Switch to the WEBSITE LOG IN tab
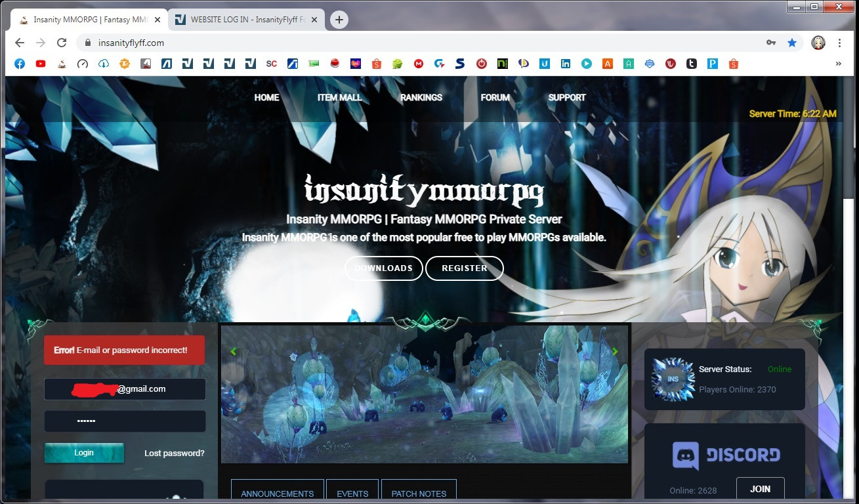The height and width of the screenshot is (504, 859). point(247,20)
